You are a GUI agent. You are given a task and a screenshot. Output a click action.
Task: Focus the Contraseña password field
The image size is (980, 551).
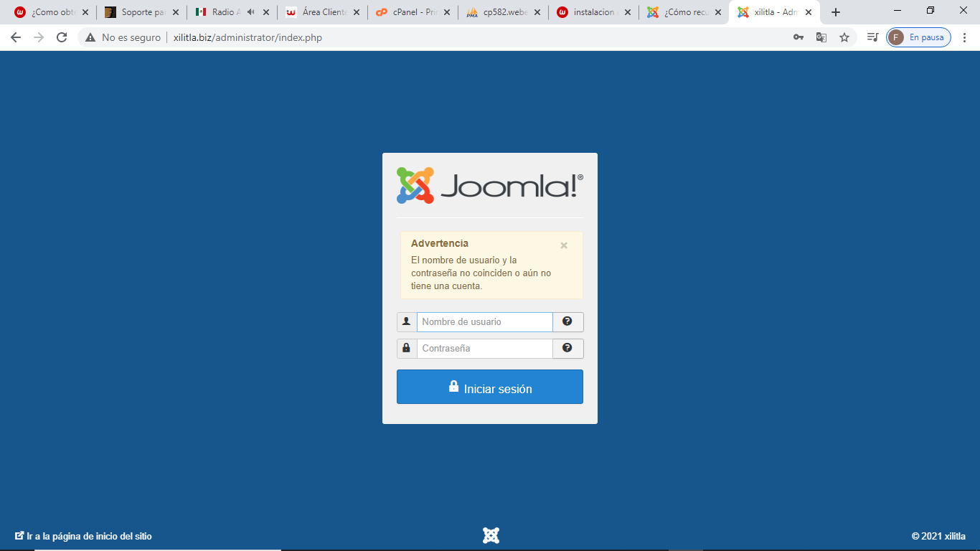(485, 349)
